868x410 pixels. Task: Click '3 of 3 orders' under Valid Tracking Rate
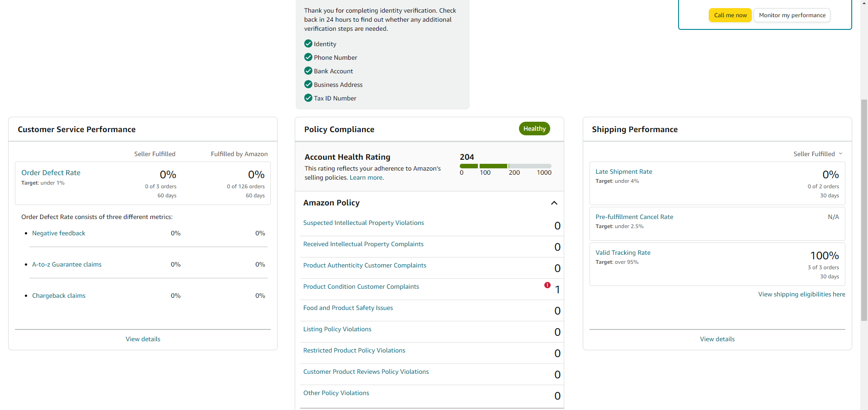tap(823, 267)
